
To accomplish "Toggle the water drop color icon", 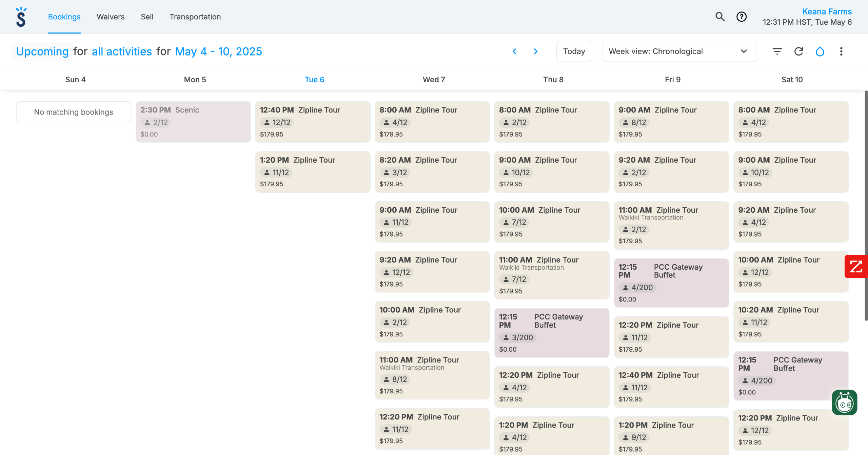I will (x=820, y=51).
